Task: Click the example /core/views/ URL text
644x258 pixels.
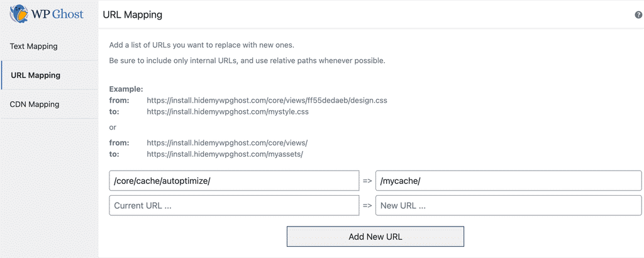Action: pyautogui.click(x=227, y=143)
